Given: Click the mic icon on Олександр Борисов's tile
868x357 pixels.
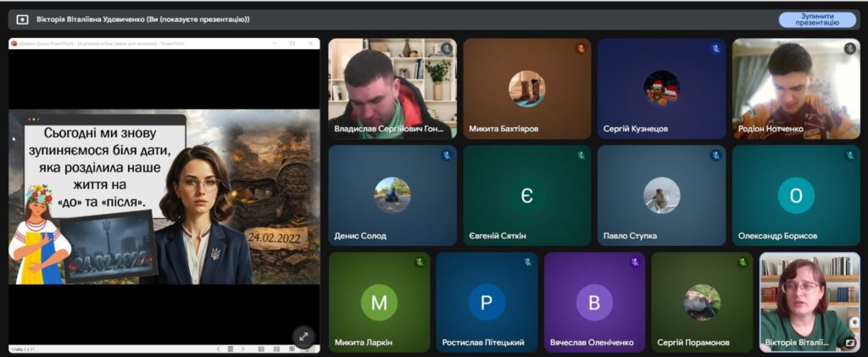Looking at the screenshot, I should [849, 156].
